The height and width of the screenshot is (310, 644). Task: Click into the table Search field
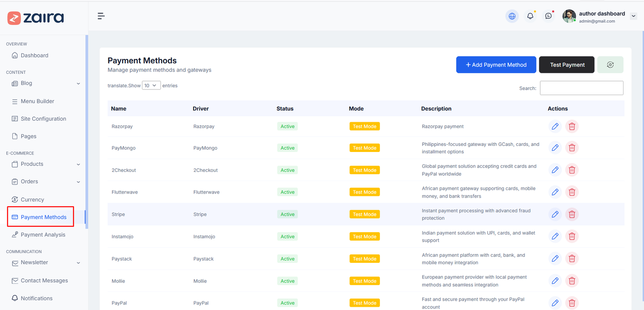click(581, 88)
